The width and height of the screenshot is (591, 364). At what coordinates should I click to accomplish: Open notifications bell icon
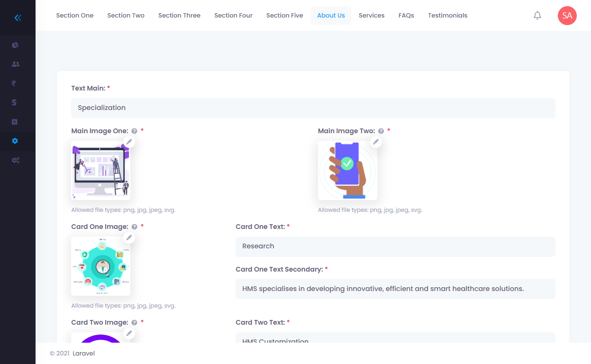537,16
